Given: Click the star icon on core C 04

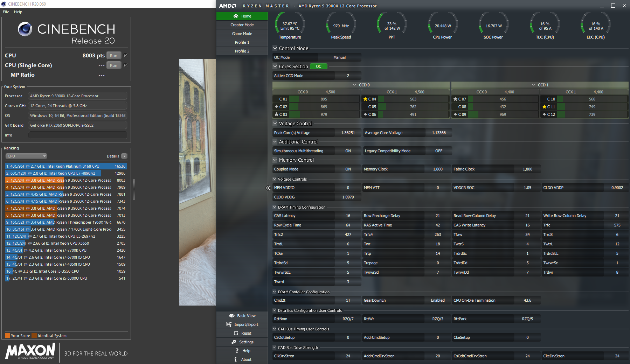Looking at the screenshot, I should 366,99.
